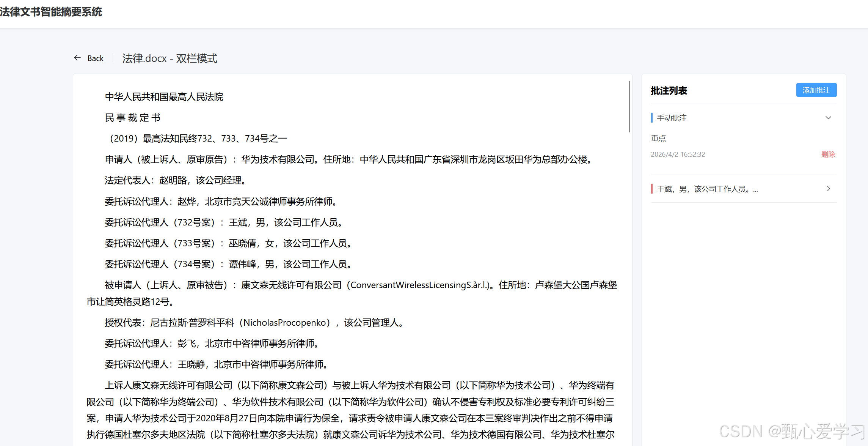Click the annotation timestamp 2026/4/2 16:52:32

pos(678,154)
